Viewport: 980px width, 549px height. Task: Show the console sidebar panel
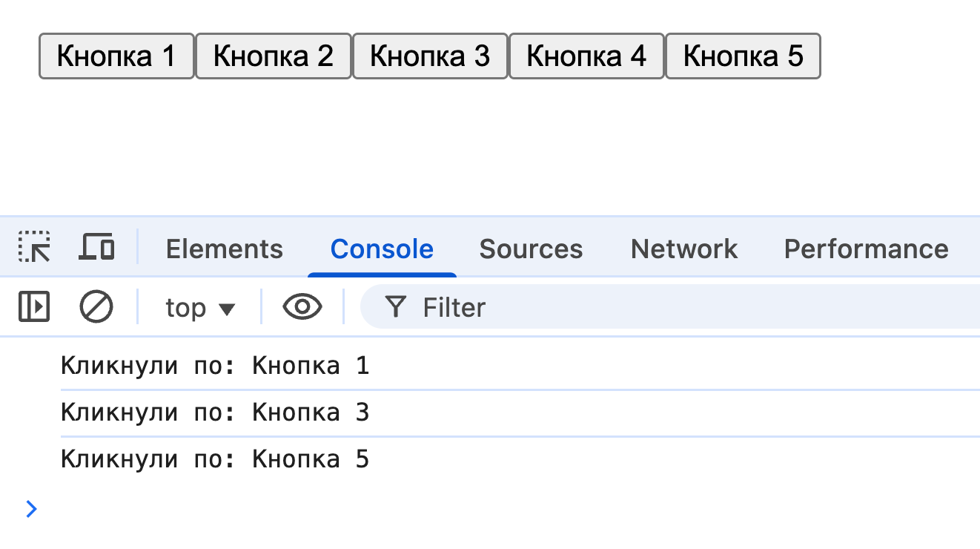(34, 306)
